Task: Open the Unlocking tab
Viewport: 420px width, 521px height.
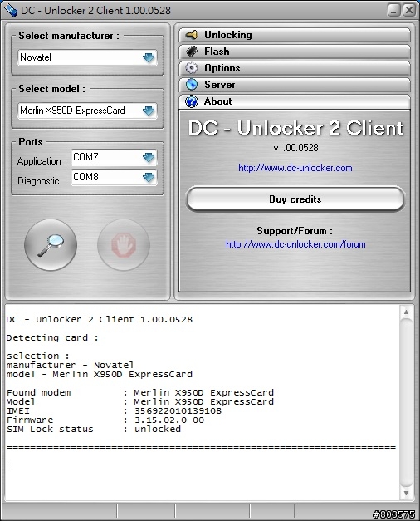Action: (x=295, y=35)
